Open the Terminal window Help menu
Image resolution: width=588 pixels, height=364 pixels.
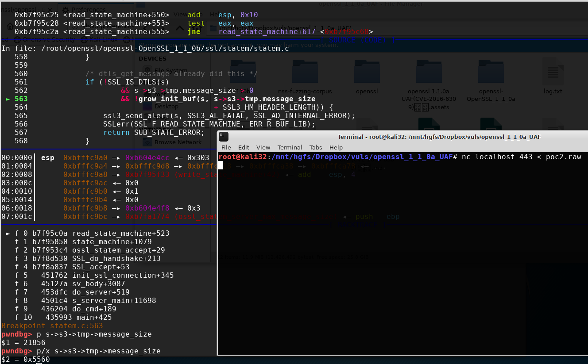pyautogui.click(x=336, y=147)
